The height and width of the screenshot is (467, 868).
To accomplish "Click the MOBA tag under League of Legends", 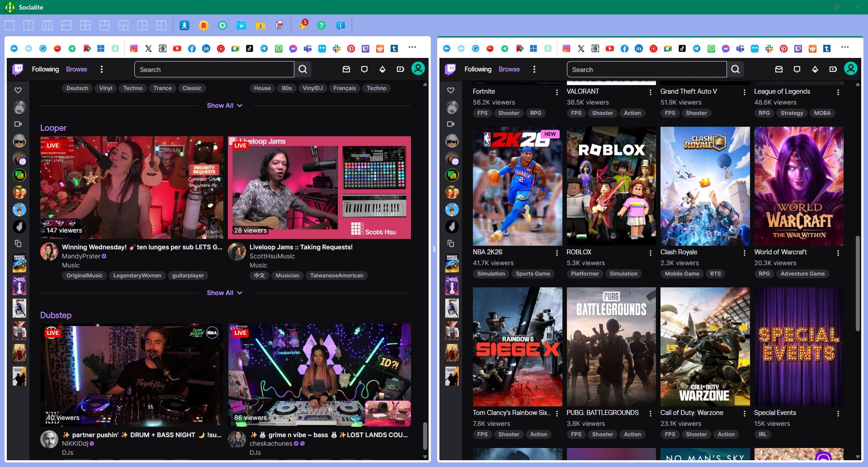I will 822,113.
